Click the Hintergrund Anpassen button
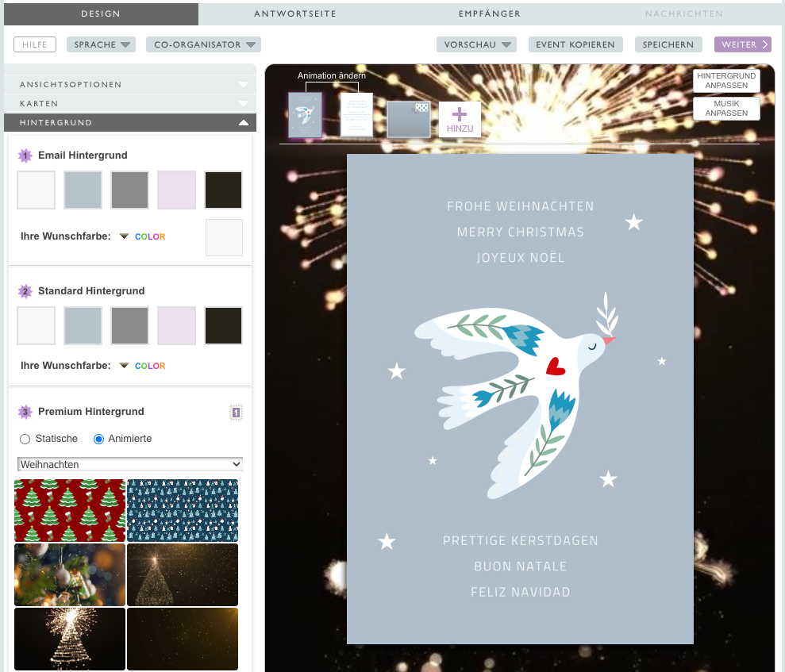 click(726, 81)
